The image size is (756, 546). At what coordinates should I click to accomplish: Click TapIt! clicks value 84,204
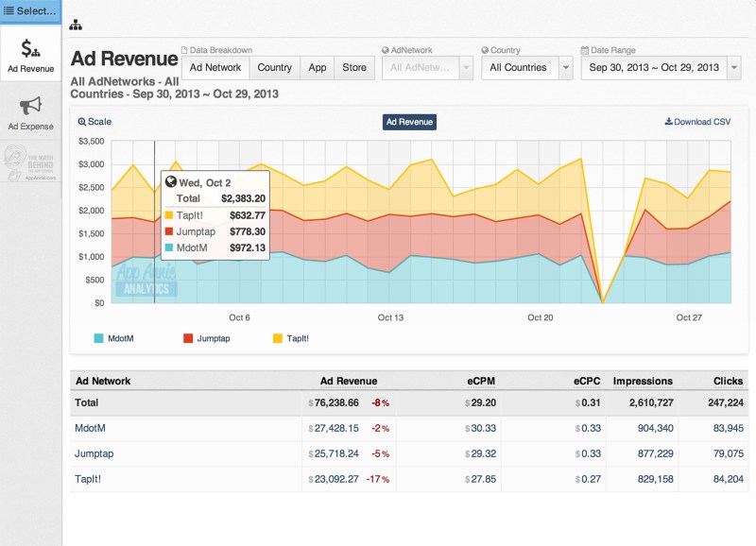click(x=728, y=479)
